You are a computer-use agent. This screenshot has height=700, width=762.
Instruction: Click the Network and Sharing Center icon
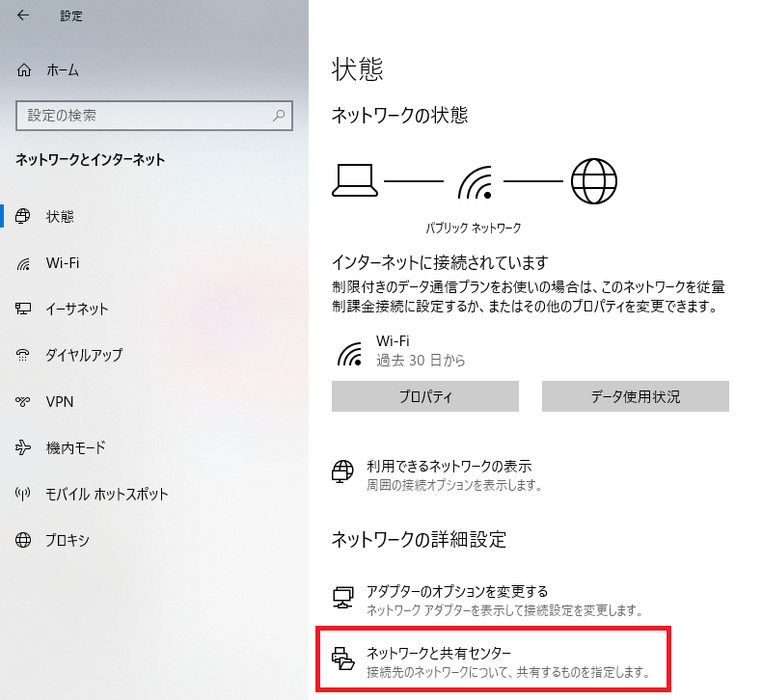(343, 659)
